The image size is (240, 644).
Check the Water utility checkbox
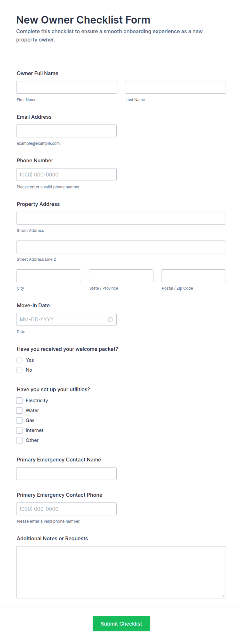19,410
